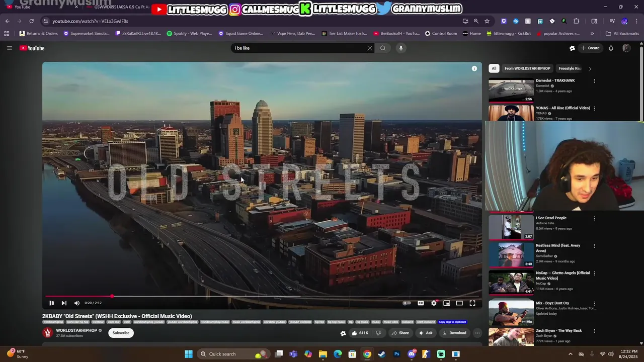644x362 pixels.
Task: Open options for I See Dead People
Action: (x=594, y=218)
